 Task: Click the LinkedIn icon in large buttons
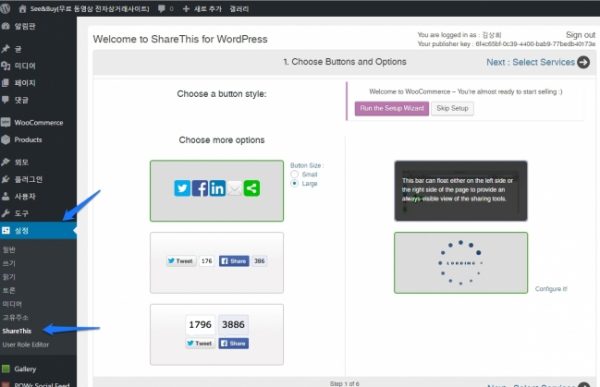(217, 188)
